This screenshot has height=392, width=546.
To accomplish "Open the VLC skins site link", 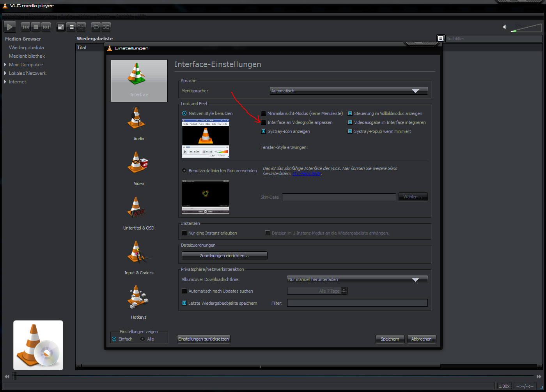I will 307,174.
